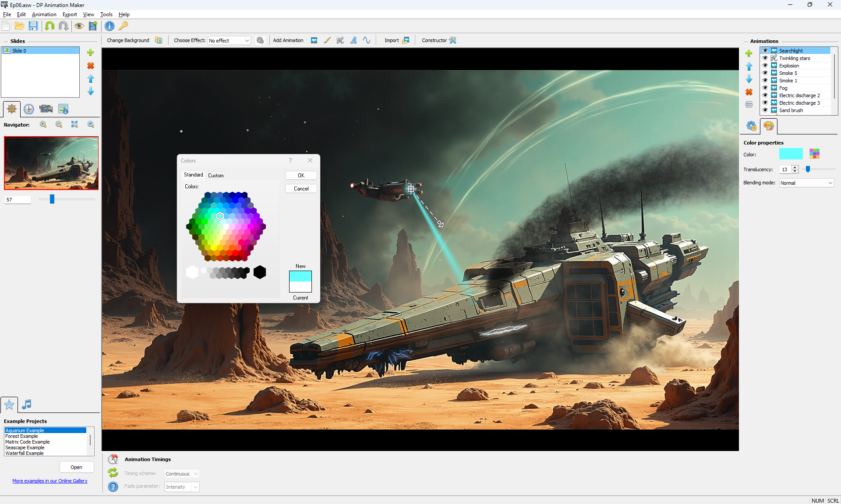
Task: Open the Timing scheme dropdown
Action: click(x=182, y=474)
